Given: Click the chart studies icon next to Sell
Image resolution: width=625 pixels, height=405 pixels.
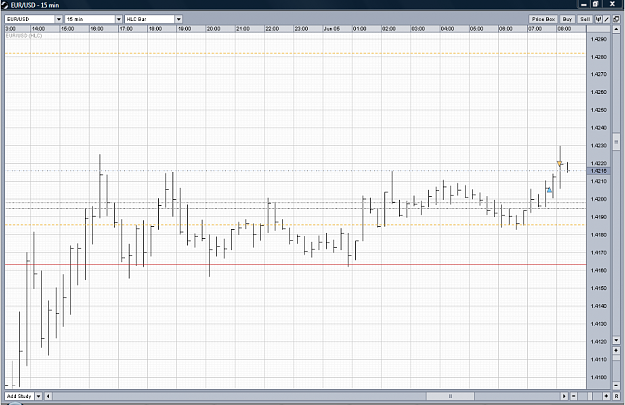Looking at the screenshot, I should [599, 19].
